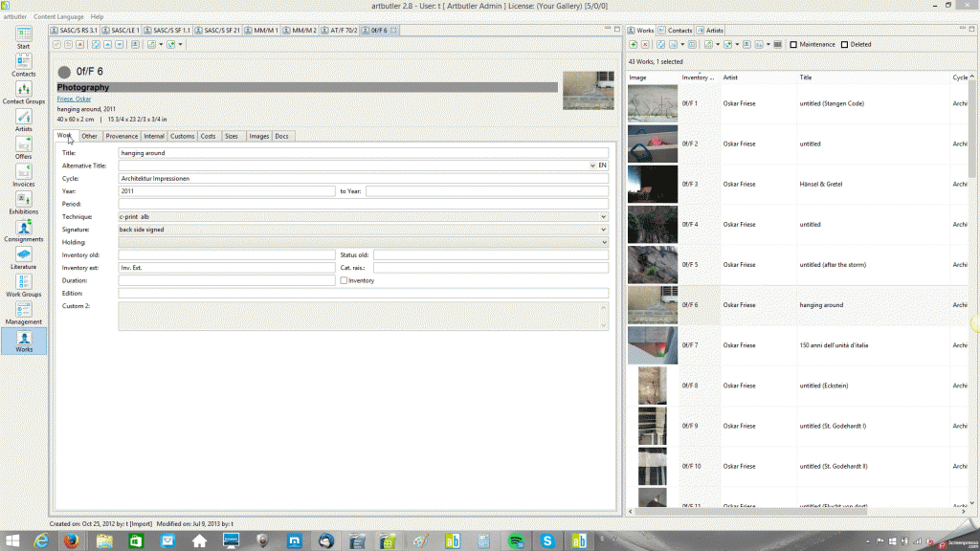Enable the Maintenance checkbox
980x551 pixels.
coord(793,44)
